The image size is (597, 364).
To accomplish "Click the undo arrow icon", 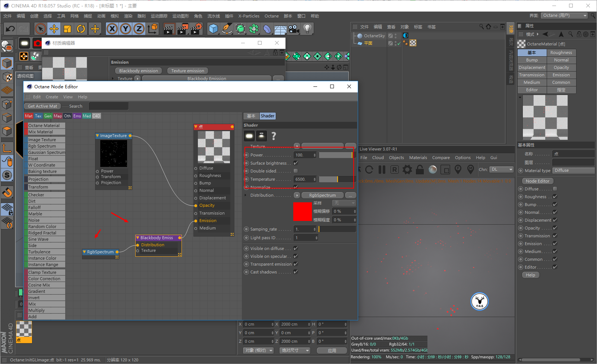I will (x=10, y=29).
